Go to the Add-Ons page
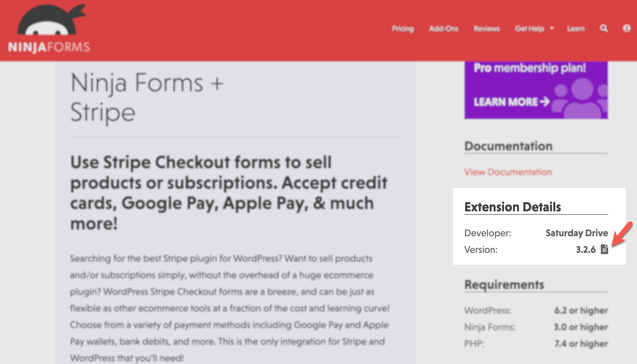The height and width of the screenshot is (364, 637). point(444,29)
